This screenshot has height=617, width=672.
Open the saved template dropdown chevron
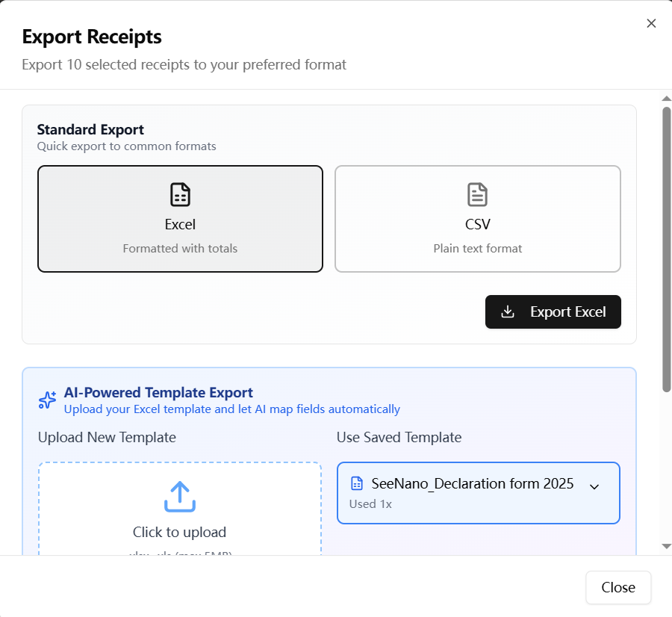click(x=594, y=486)
